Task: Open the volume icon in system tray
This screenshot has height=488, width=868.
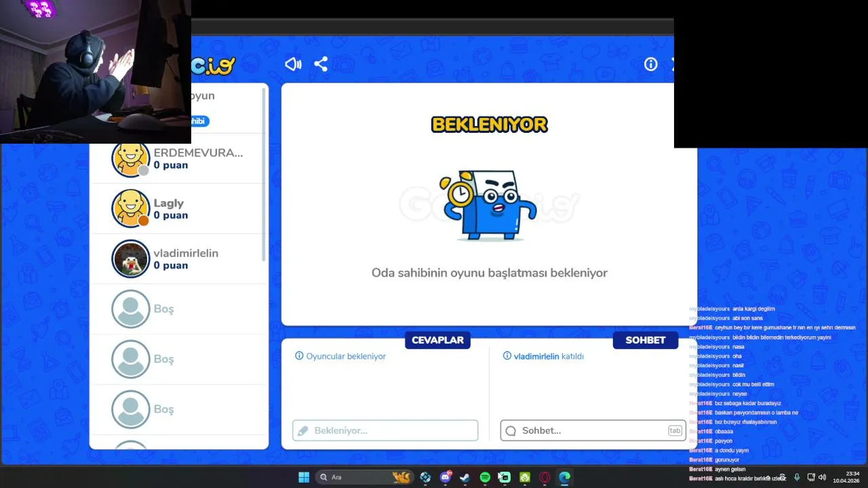Action: pos(823,477)
